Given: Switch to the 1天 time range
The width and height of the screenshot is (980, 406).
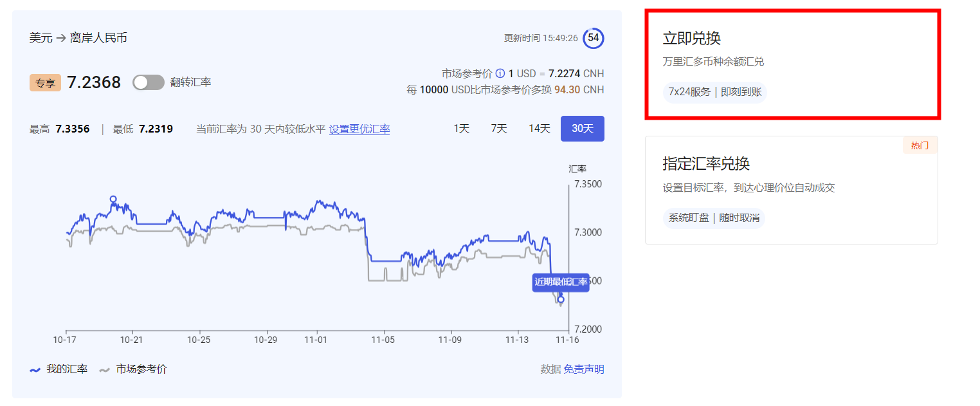Looking at the screenshot, I should coord(460,128).
